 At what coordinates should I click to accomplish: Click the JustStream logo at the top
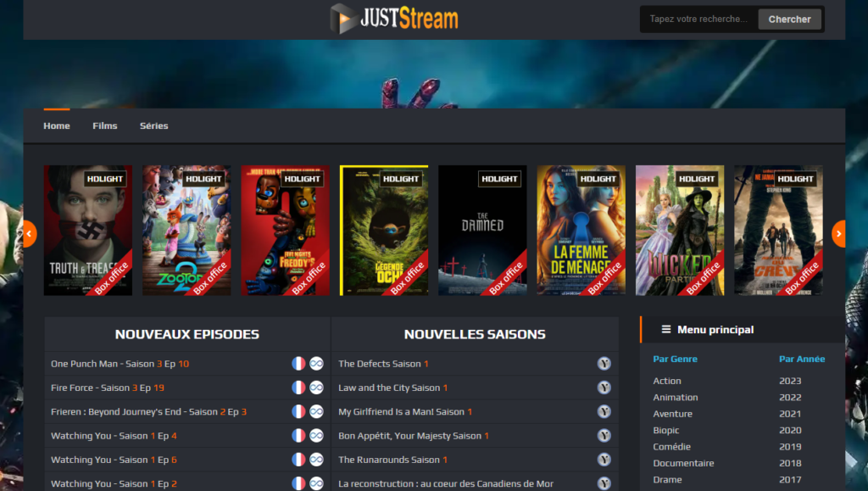[x=393, y=19]
